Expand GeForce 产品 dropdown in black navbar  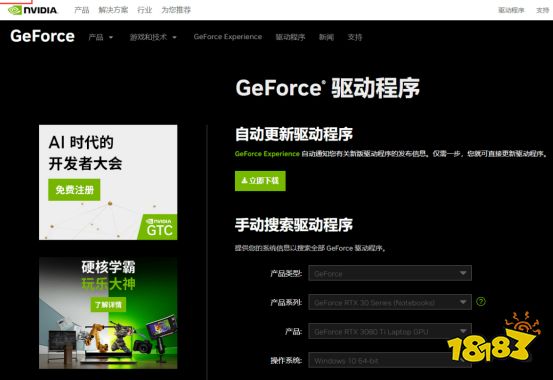(101, 37)
